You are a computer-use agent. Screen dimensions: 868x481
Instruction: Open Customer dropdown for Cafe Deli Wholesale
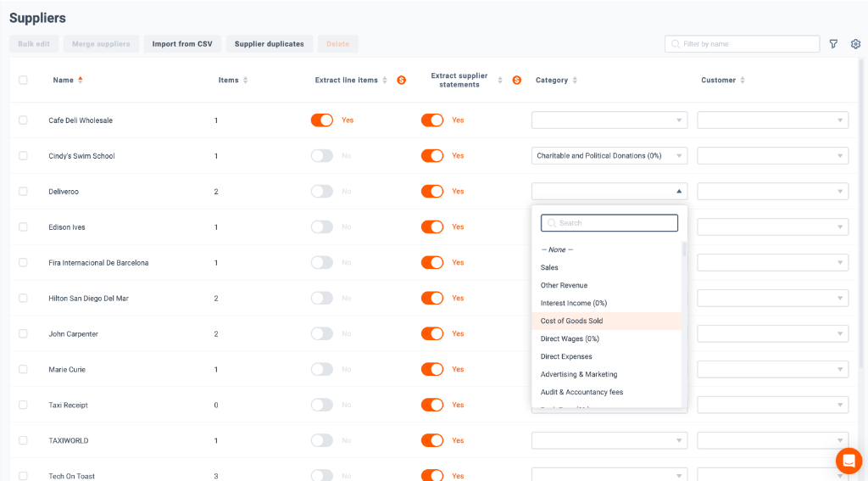click(773, 120)
